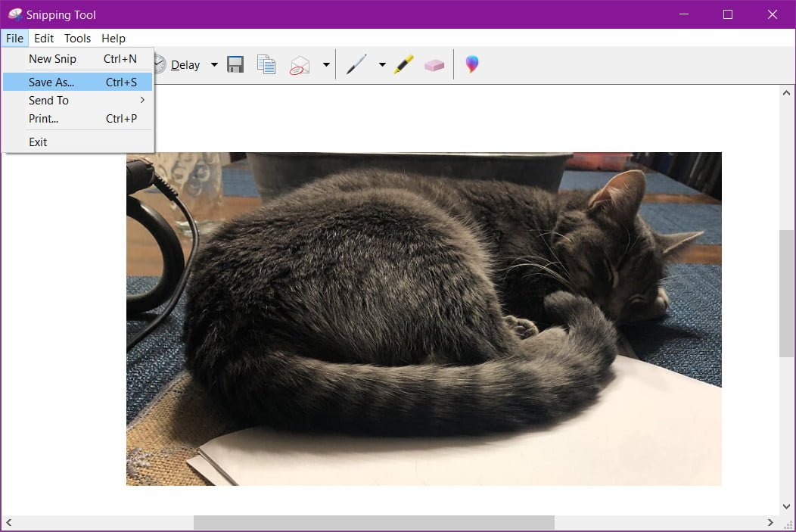Select the Pen tool
This screenshot has height=532, width=796.
pos(356,65)
